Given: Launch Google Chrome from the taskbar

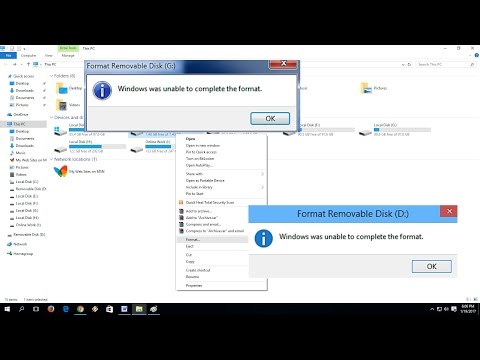Looking at the screenshot, I should pos(80,309).
